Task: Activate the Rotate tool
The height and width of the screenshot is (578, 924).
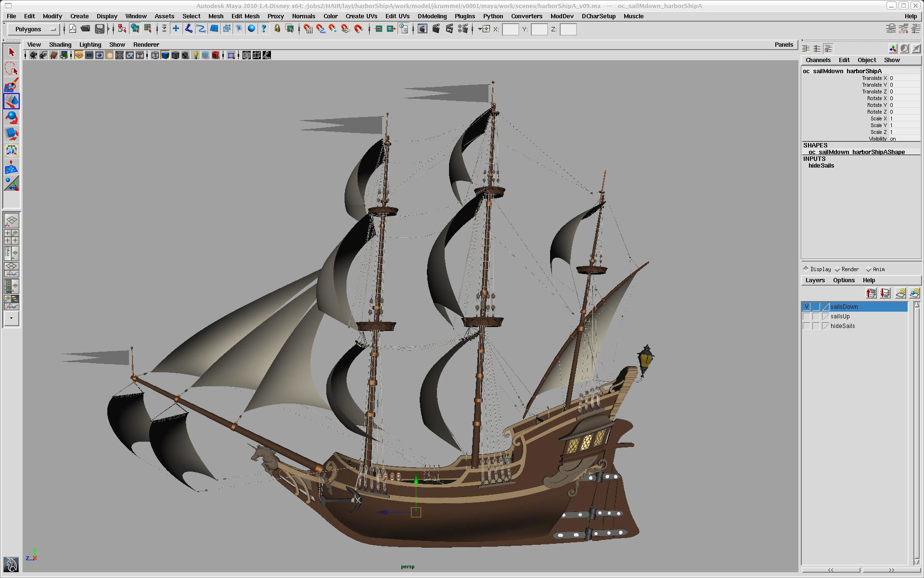Action: point(12,118)
